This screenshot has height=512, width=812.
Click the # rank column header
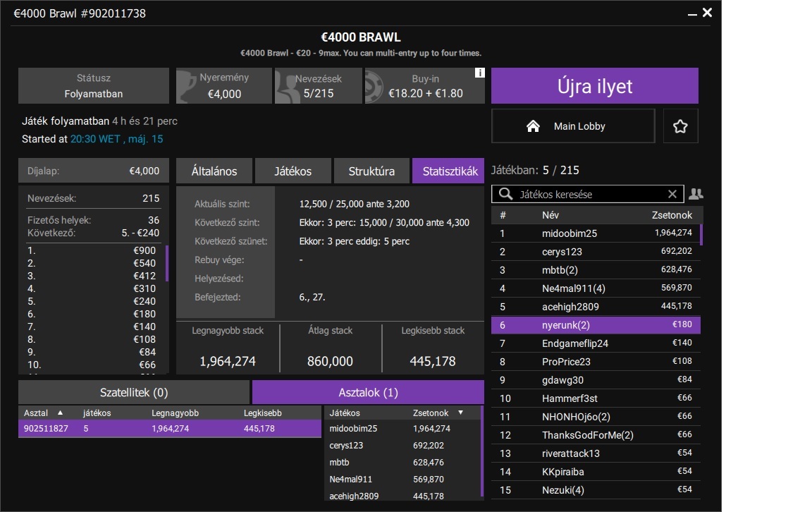[503, 215]
